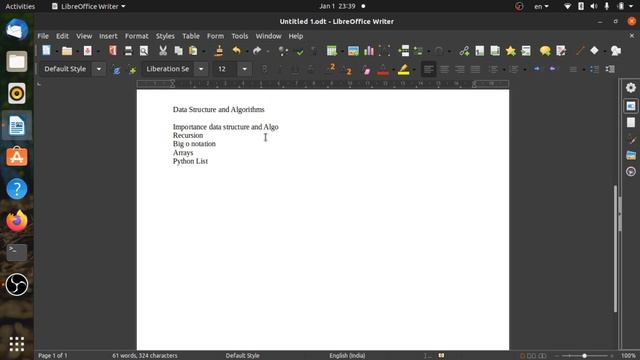640x360 pixels.
Task: Click the Paste clipboard icon
Action: (x=193, y=51)
